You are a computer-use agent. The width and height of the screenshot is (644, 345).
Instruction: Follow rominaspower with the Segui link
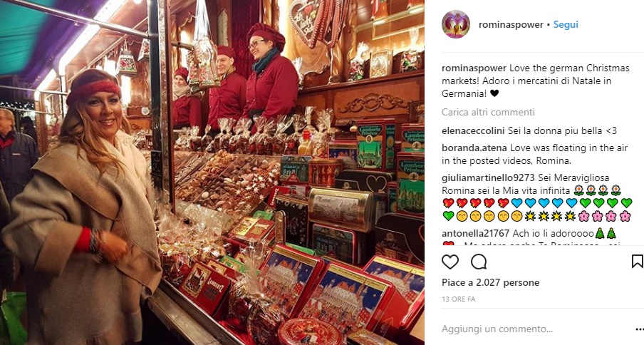click(x=566, y=24)
